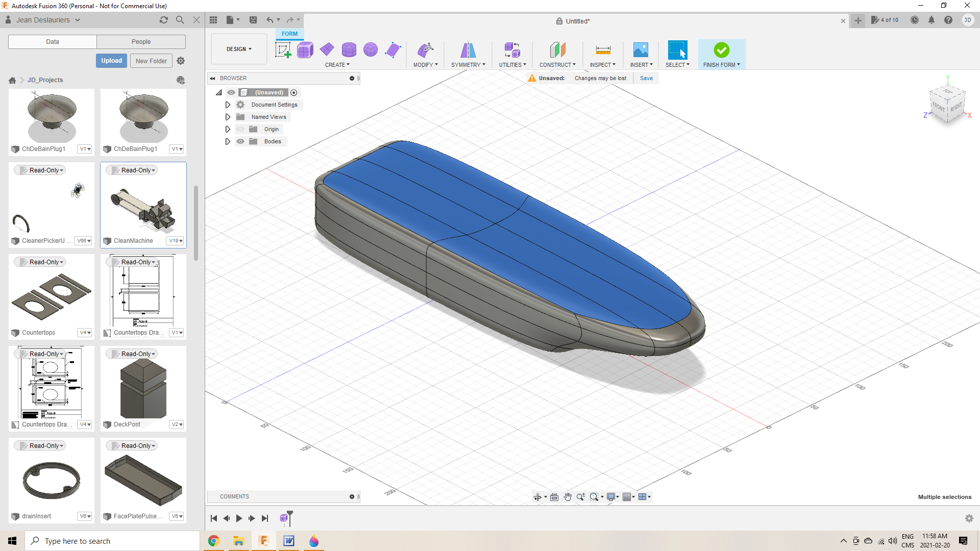
Task: Select the Create Sketch tool
Action: (283, 50)
